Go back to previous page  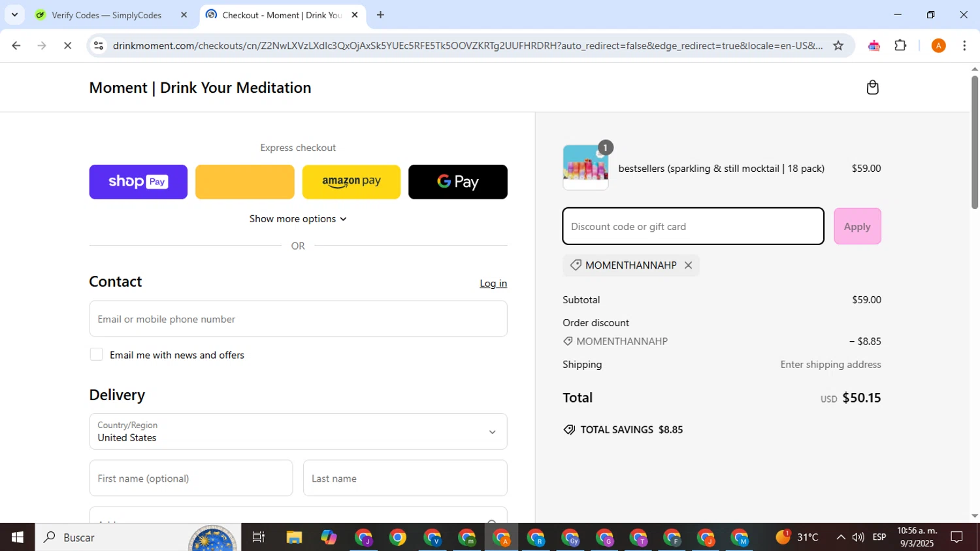pyautogui.click(x=16, y=46)
